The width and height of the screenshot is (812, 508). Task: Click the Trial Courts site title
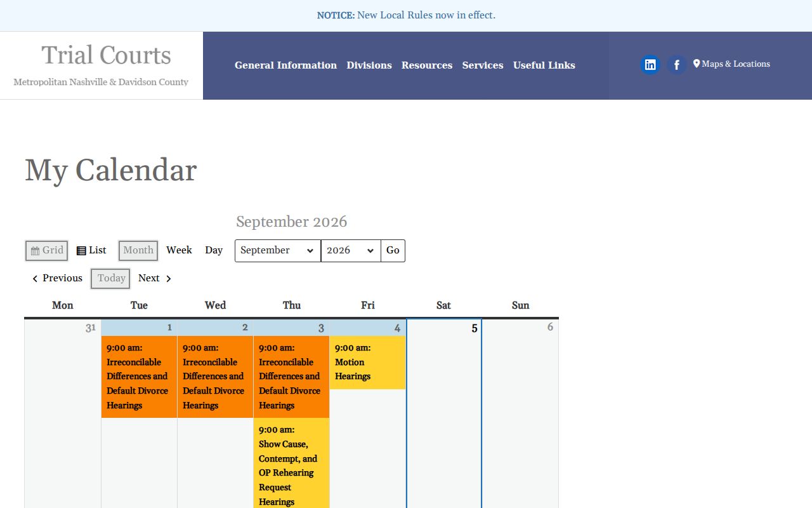(x=107, y=55)
